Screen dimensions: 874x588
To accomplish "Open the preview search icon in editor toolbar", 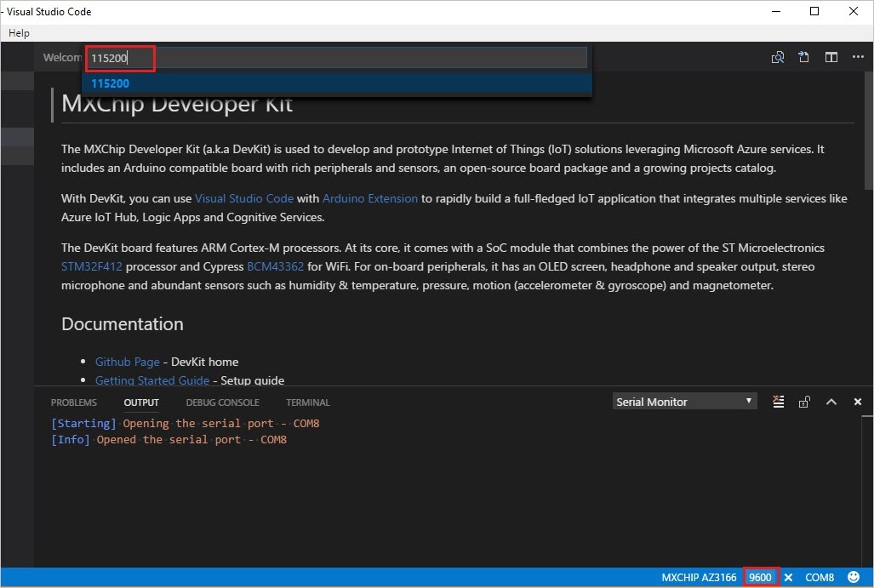I will [x=778, y=57].
